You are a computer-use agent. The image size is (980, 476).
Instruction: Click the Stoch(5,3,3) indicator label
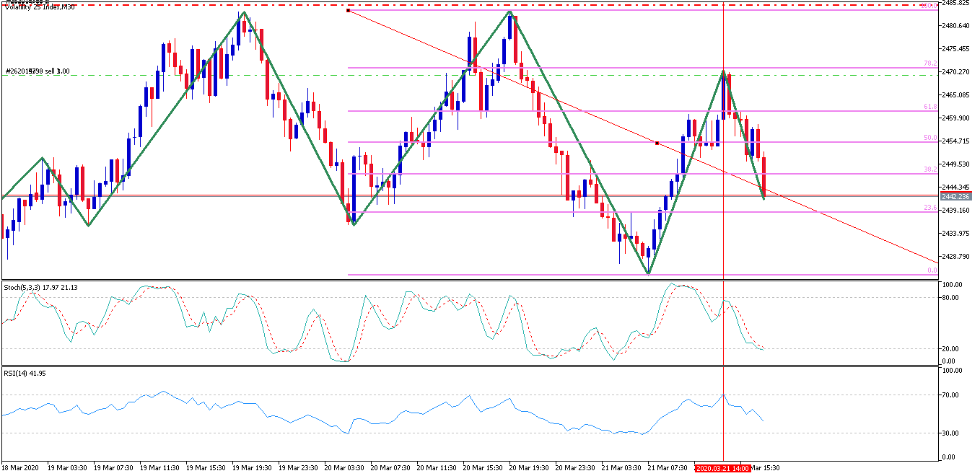pyautogui.click(x=40, y=287)
